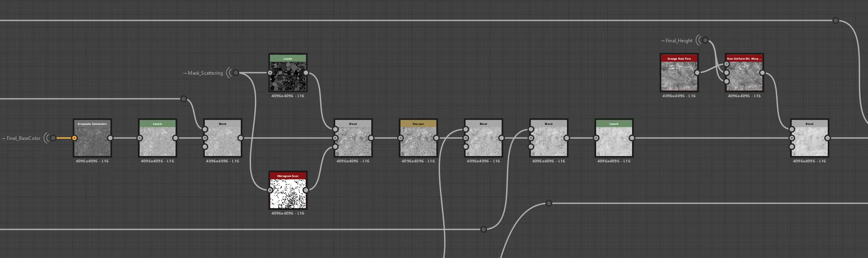The width and height of the screenshot is (868, 258).
Task: Click dot node on wire below Histogram Scan
Action: coord(483,229)
